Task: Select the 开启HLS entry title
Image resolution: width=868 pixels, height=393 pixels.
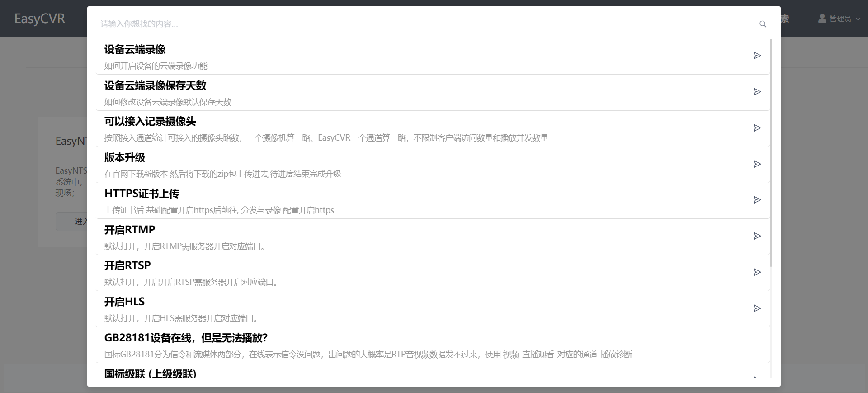Action: (124, 302)
